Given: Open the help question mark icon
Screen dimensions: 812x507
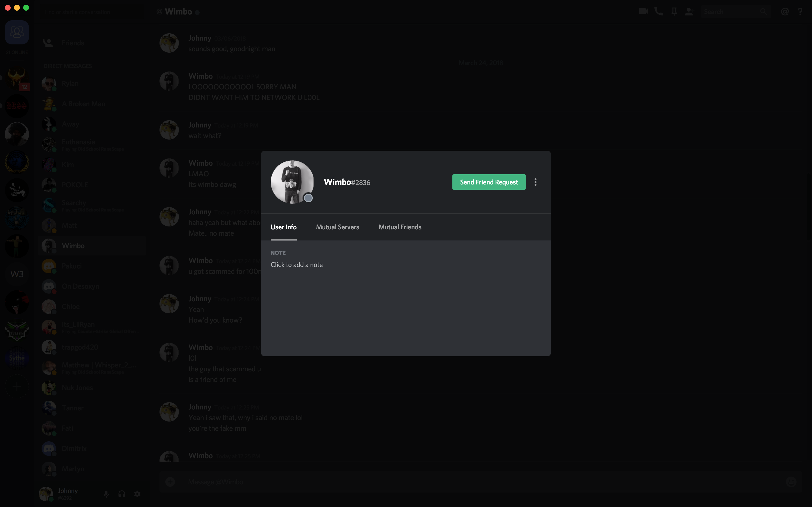Looking at the screenshot, I should [x=800, y=11].
